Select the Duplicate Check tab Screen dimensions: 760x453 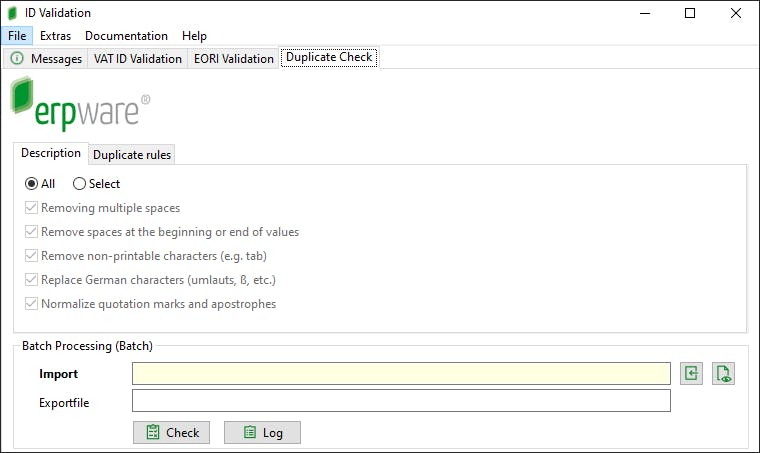329,57
